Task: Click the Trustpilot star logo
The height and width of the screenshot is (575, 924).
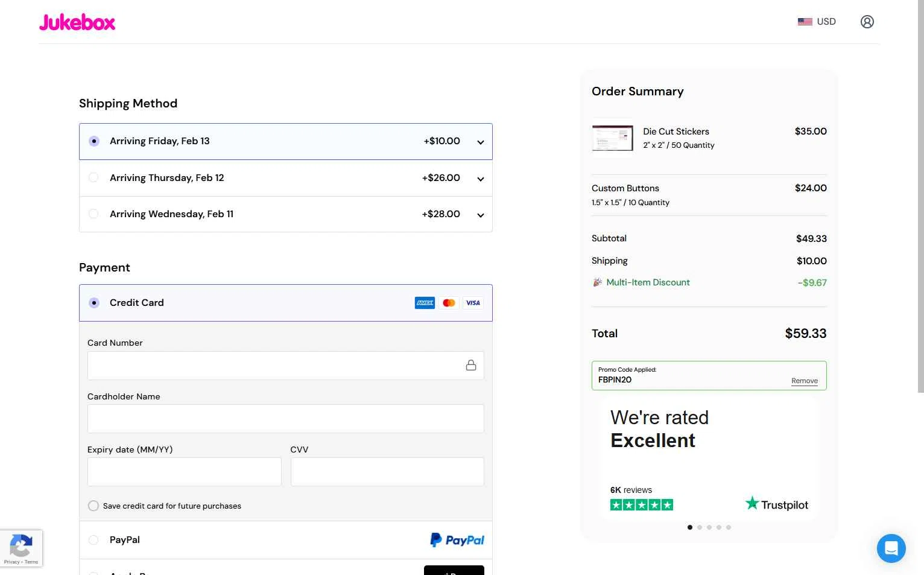Action: tap(752, 503)
